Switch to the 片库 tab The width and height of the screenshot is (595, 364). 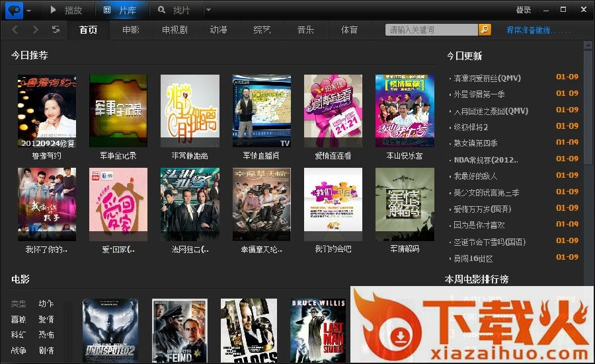click(121, 10)
